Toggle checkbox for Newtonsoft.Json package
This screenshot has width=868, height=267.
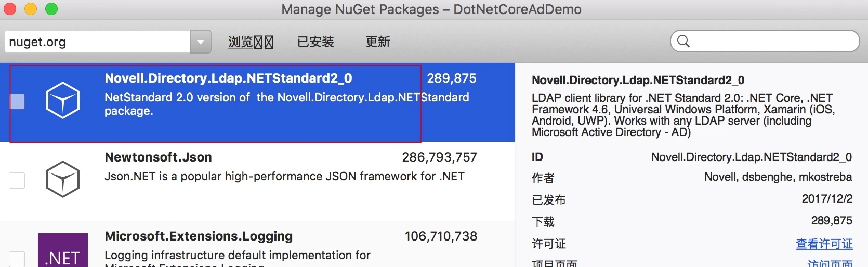17,180
